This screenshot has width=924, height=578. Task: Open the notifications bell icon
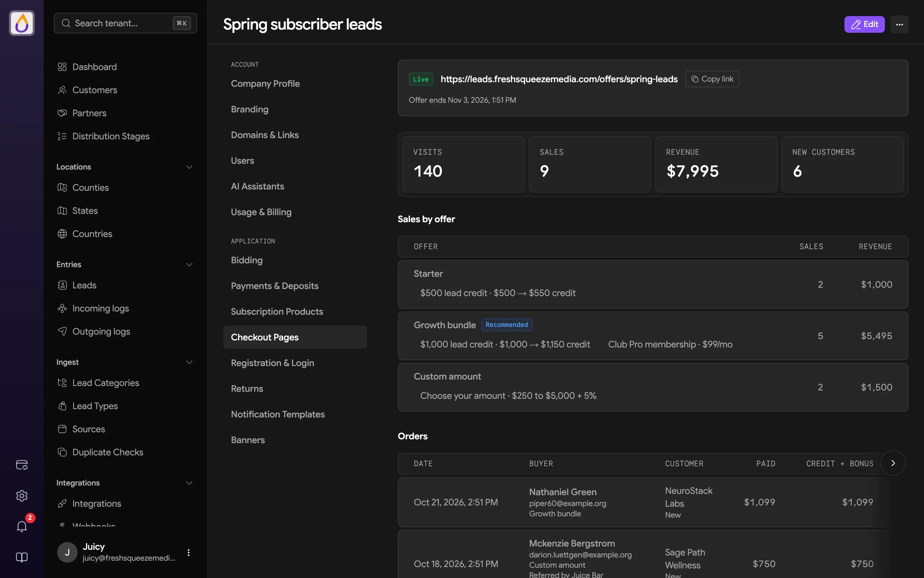pos(22,526)
